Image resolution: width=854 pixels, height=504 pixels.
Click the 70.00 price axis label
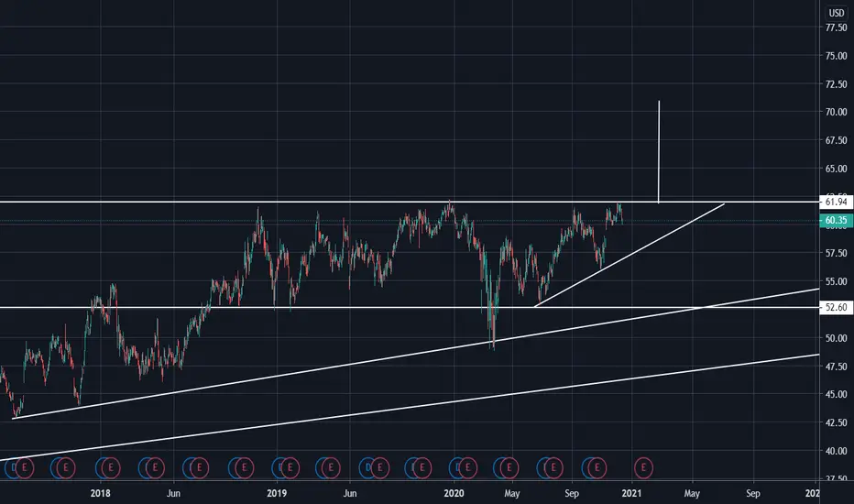pyautogui.click(x=836, y=112)
